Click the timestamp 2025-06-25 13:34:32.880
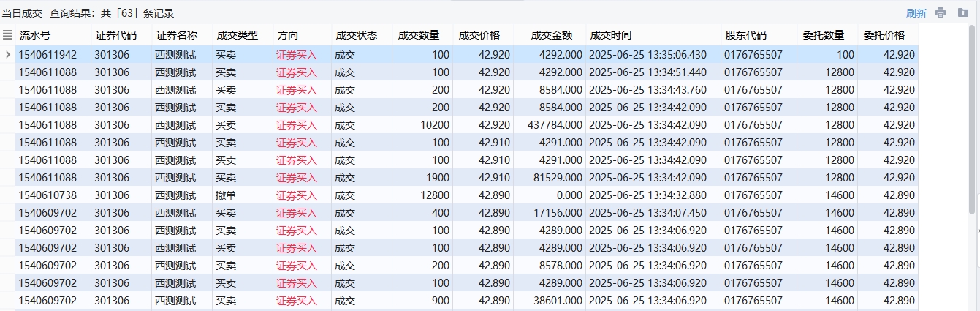The width and height of the screenshot is (980, 311). click(647, 195)
